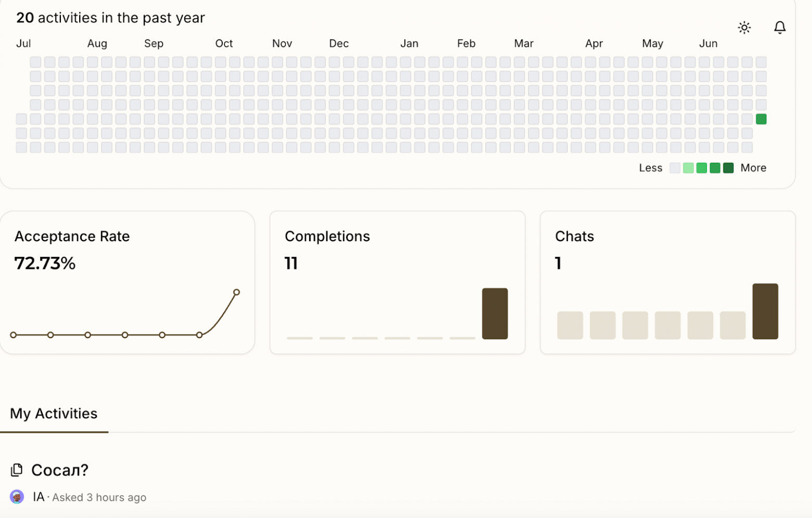Click the middle green swatch in the legend
This screenshot has width=812, height=518.
click(701, 167)
